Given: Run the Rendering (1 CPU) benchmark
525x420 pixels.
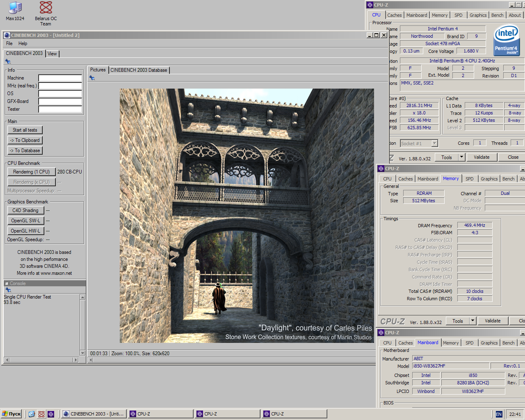Looking at the screenshot, I should [x=32, y=172].
